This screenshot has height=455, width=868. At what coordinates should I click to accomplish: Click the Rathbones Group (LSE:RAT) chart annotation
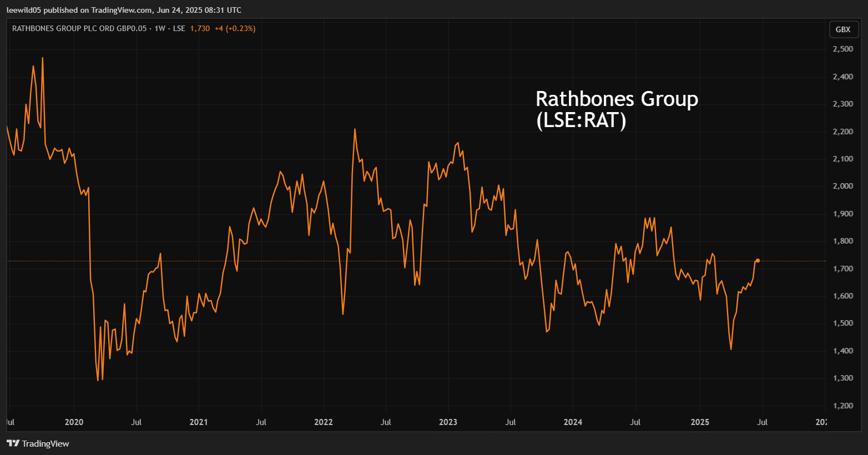617,109
